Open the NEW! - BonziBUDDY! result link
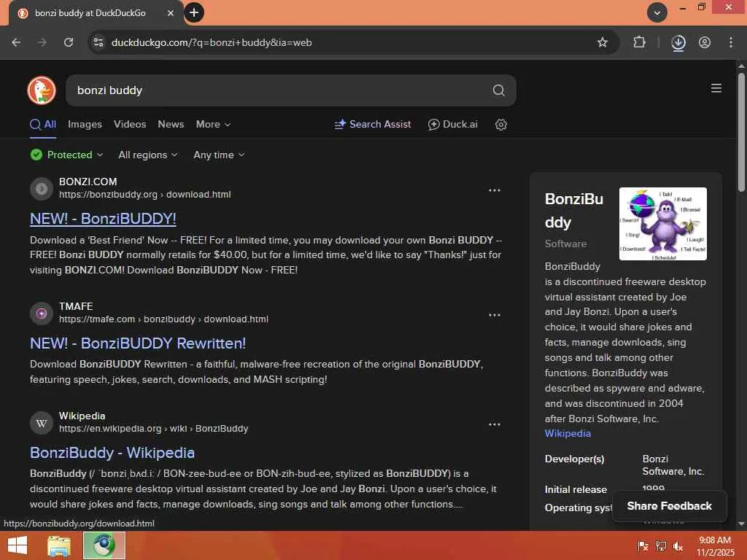The width and height of the screenshot is (747, 560). coord(103,219)
